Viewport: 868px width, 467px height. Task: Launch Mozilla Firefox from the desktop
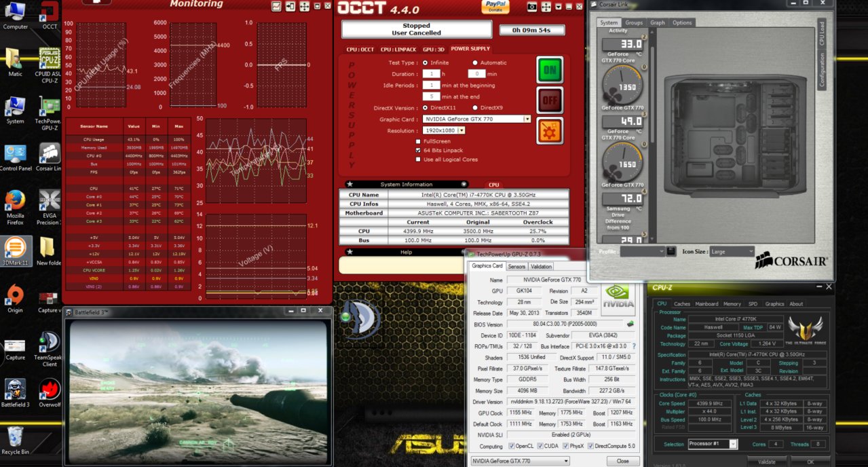tap(15, 207)
